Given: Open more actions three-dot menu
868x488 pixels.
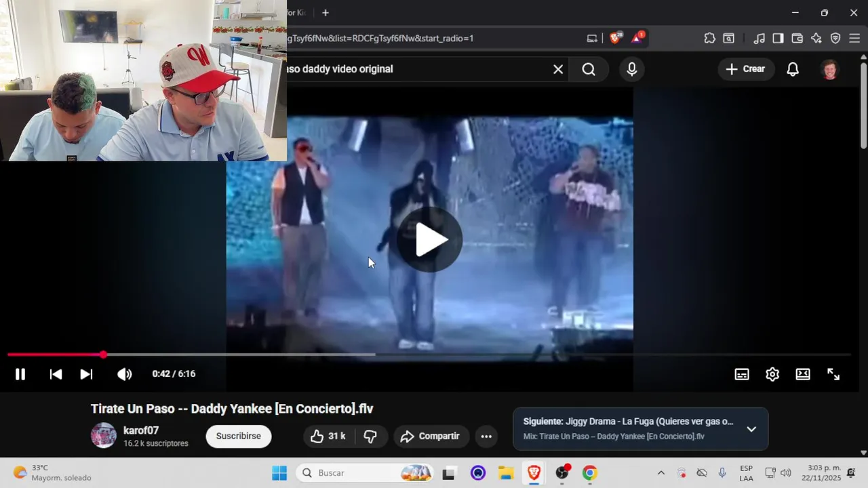Looking at the screenshot, I should point(486,436).
